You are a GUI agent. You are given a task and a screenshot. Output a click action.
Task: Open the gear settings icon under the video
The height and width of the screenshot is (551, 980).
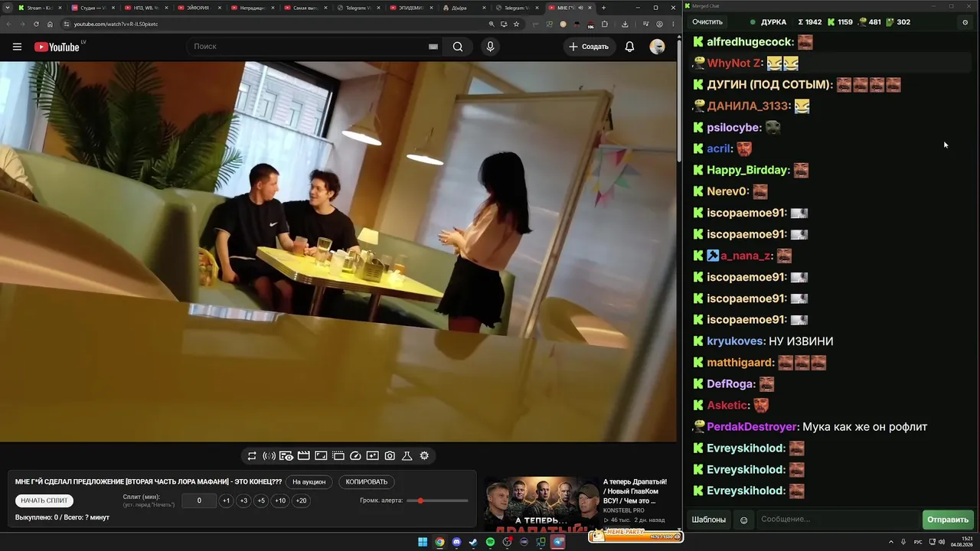[424, 456]
